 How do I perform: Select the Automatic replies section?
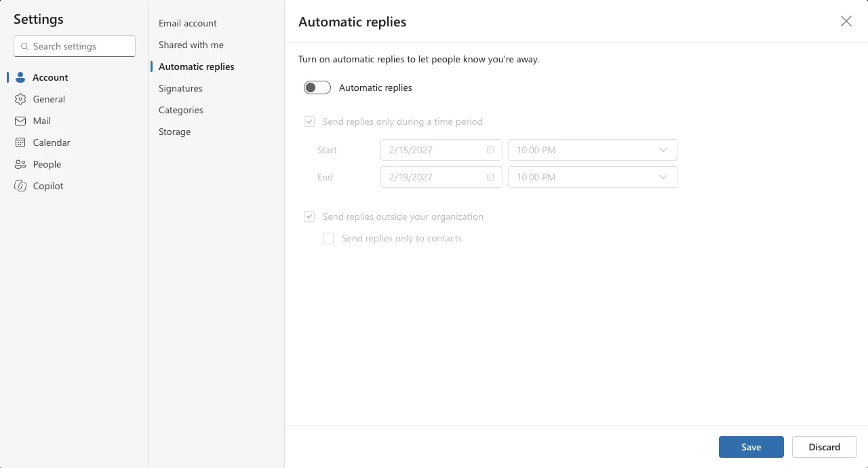(197, 66)
